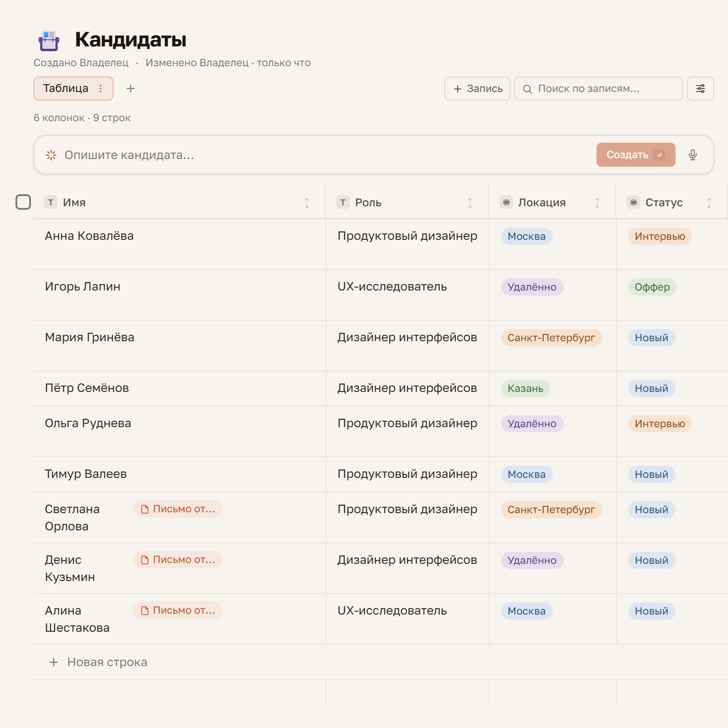Open Письмо attachment for Алина Шестакова
This screenshot has height=728, width=728.
(x=178, y=610)
